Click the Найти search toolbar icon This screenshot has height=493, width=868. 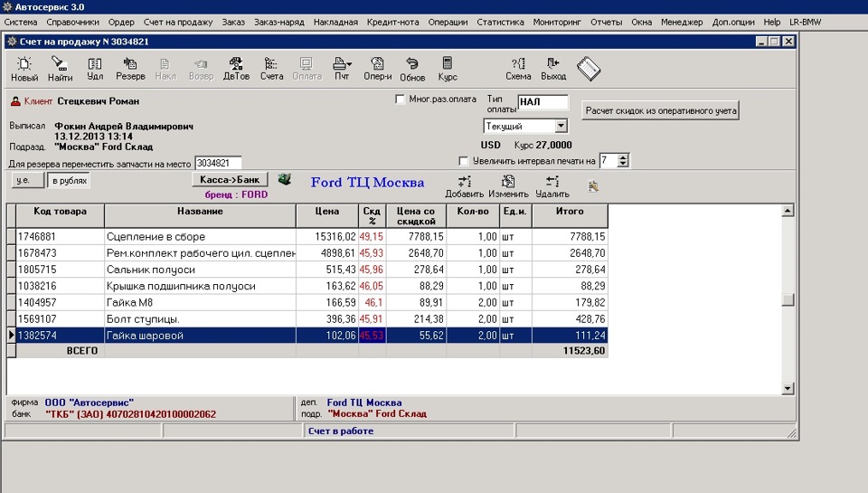(x=60, y=70)
